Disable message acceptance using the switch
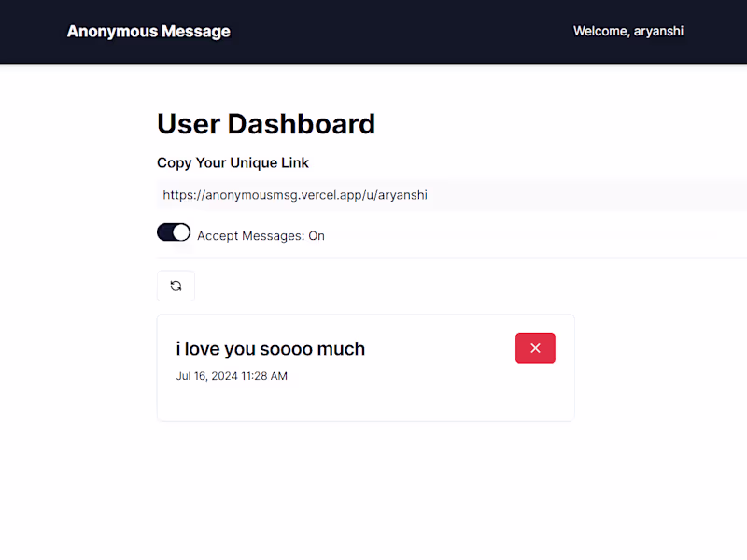 click(x=174, y=231)
